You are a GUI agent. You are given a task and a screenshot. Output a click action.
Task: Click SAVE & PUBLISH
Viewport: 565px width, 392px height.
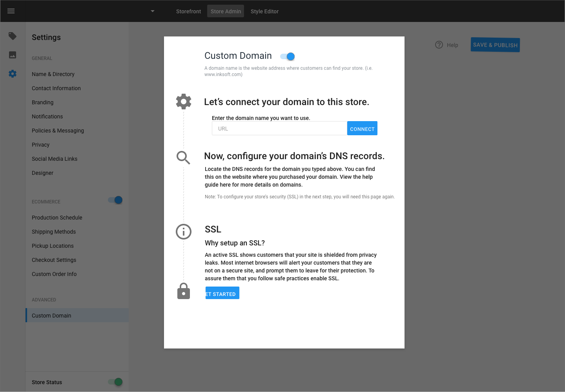(495, 45)
